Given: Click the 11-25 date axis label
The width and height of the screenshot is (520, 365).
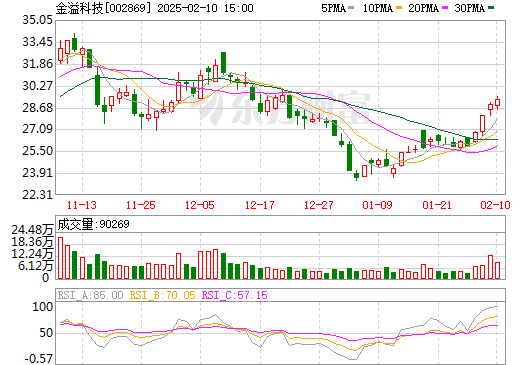Looking at the screenshot, I should point(141,205).
